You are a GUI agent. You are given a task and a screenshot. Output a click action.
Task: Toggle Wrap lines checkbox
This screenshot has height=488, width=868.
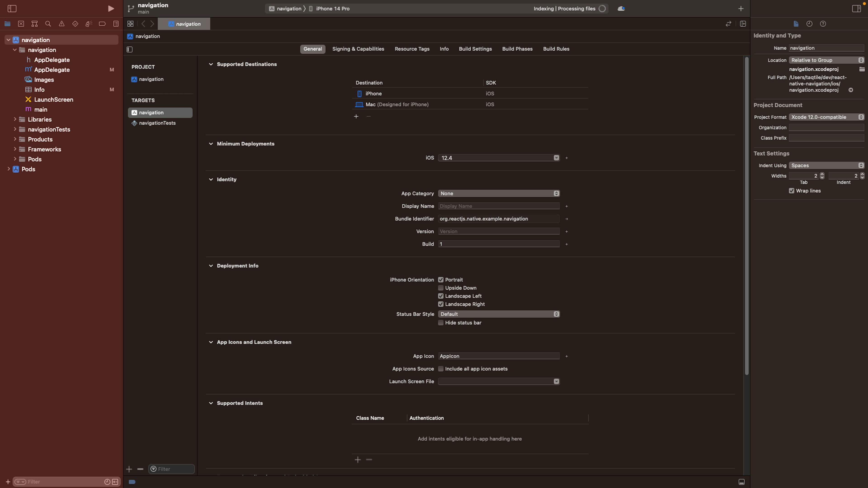tap(792, 191)
